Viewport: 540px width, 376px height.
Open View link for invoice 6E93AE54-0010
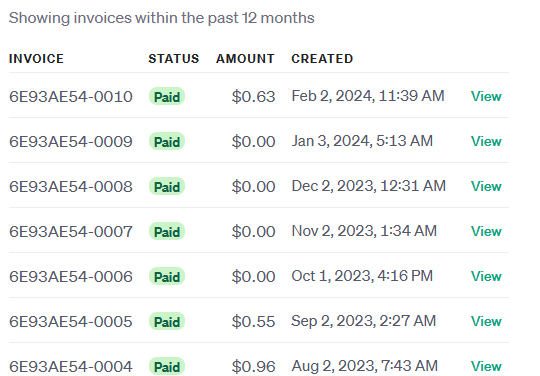[486, 96]
